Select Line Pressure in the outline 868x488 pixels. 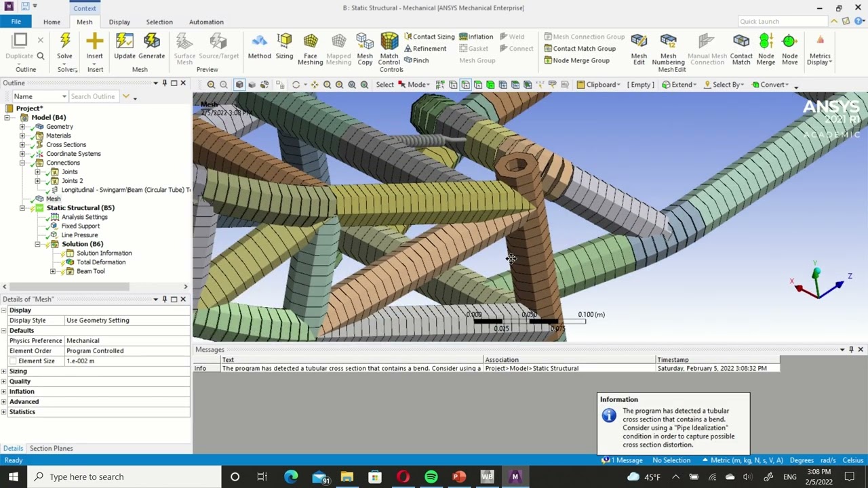79,235
